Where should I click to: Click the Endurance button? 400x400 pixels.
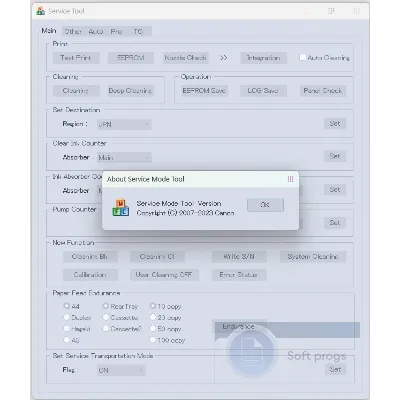(239, 327)
